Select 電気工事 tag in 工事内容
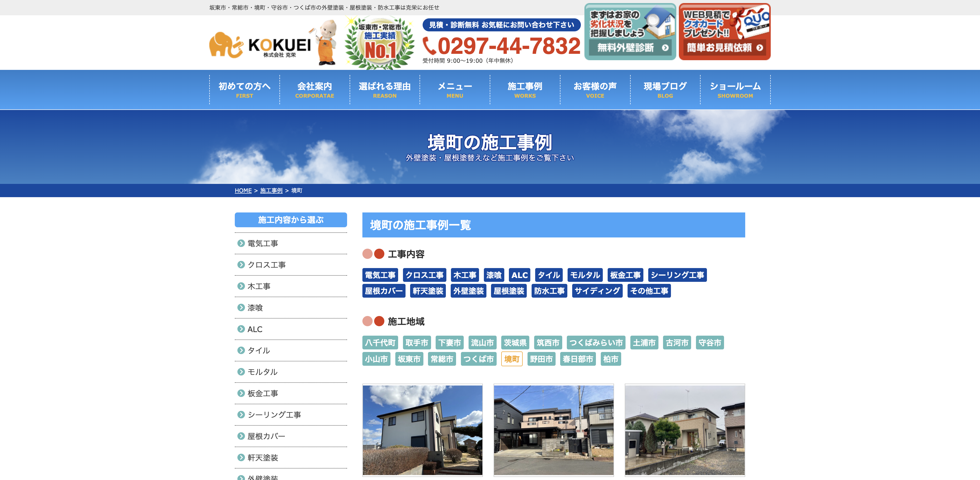The height and width of the screenshot is (480, 980). point(380,275)
